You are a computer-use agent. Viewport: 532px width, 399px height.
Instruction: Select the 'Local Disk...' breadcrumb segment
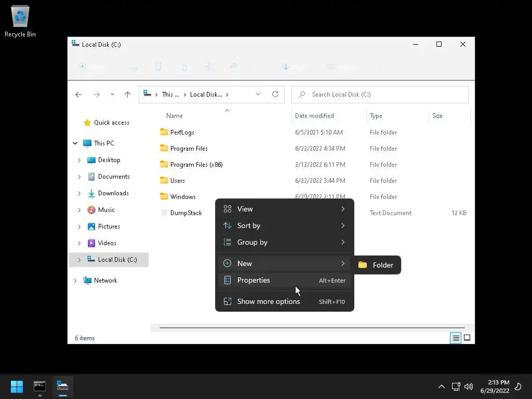pyautogui.click(x=206, y=95)
